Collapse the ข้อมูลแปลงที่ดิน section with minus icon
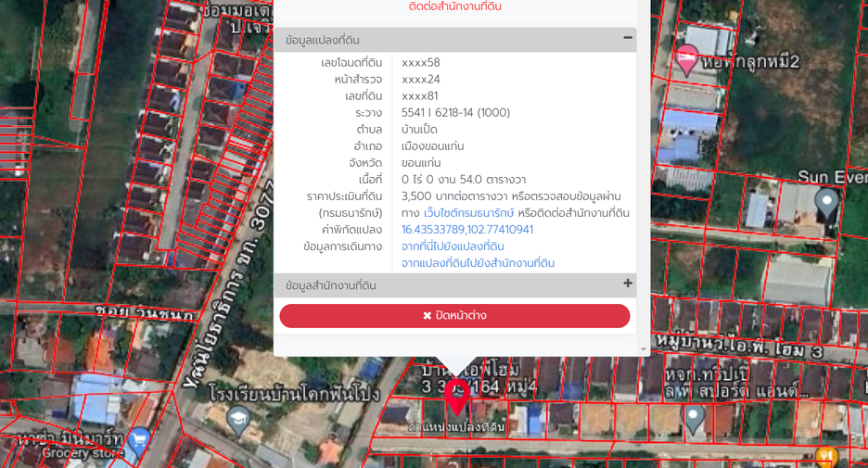Viewport: 868px width, 468px height. 627,38
